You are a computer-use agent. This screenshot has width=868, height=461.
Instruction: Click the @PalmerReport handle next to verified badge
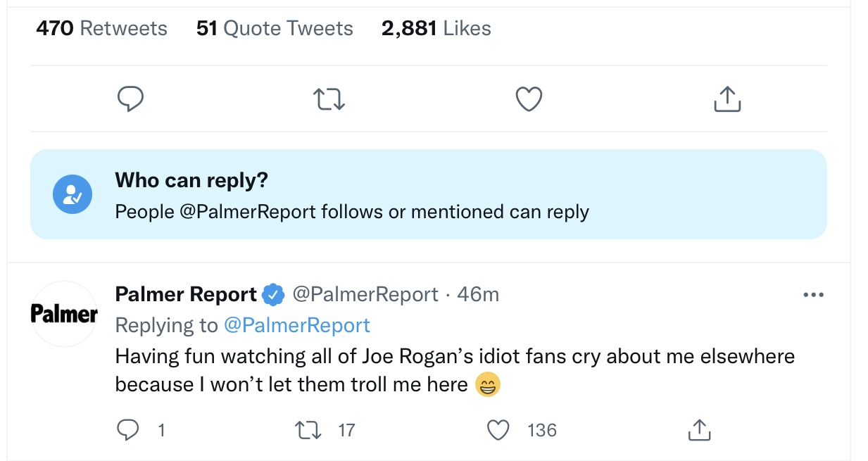[x=365, y=294]
